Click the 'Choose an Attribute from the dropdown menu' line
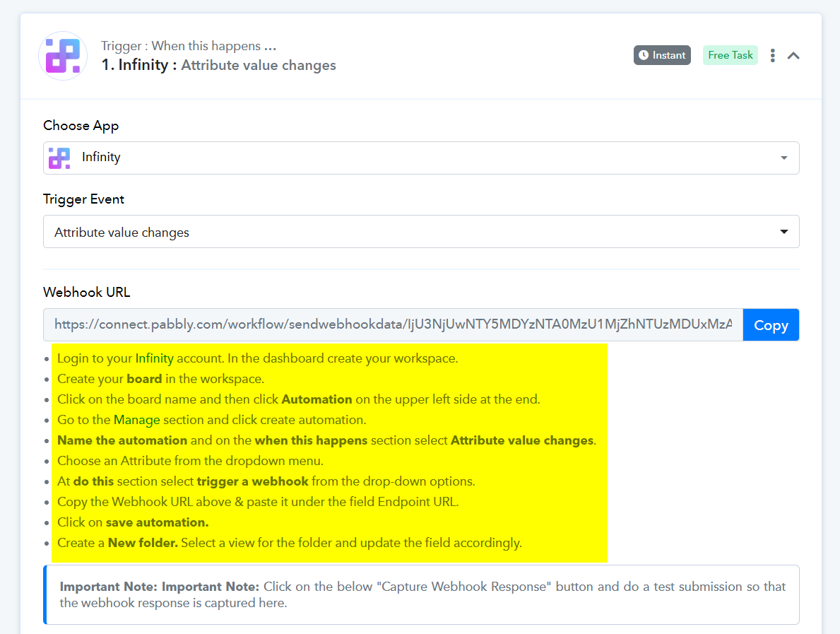840x634 pixels. click(190, 461)
